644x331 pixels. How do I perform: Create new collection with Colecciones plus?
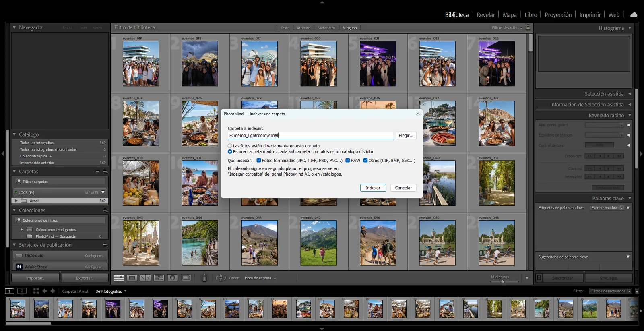(105, 210)
